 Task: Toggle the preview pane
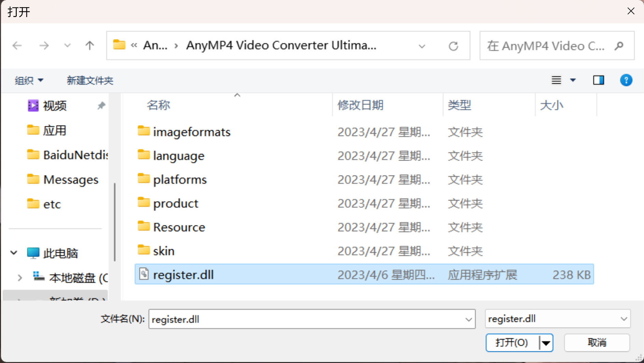pos(598,80)
